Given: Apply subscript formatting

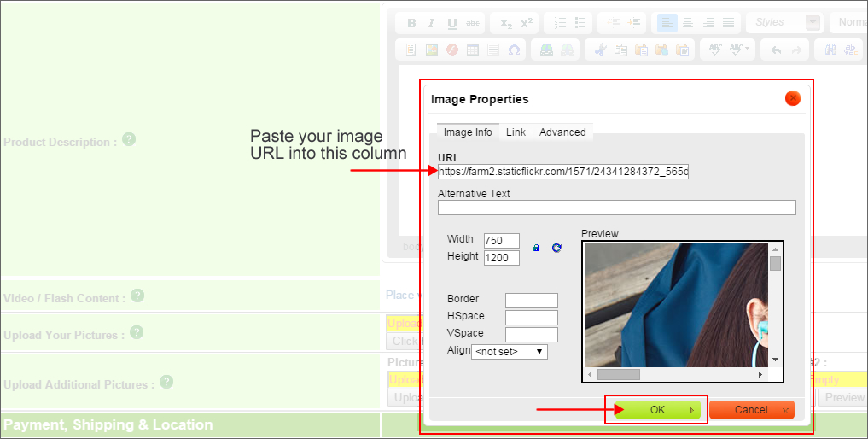Looking at the screenshot, I should [x=506, y=23].
